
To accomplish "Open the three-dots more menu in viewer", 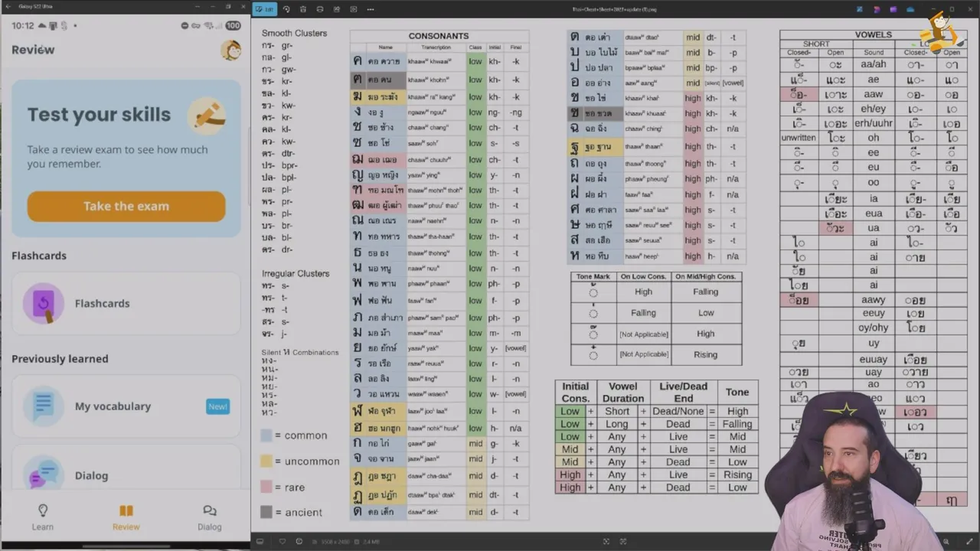I will tap(371, 9).
